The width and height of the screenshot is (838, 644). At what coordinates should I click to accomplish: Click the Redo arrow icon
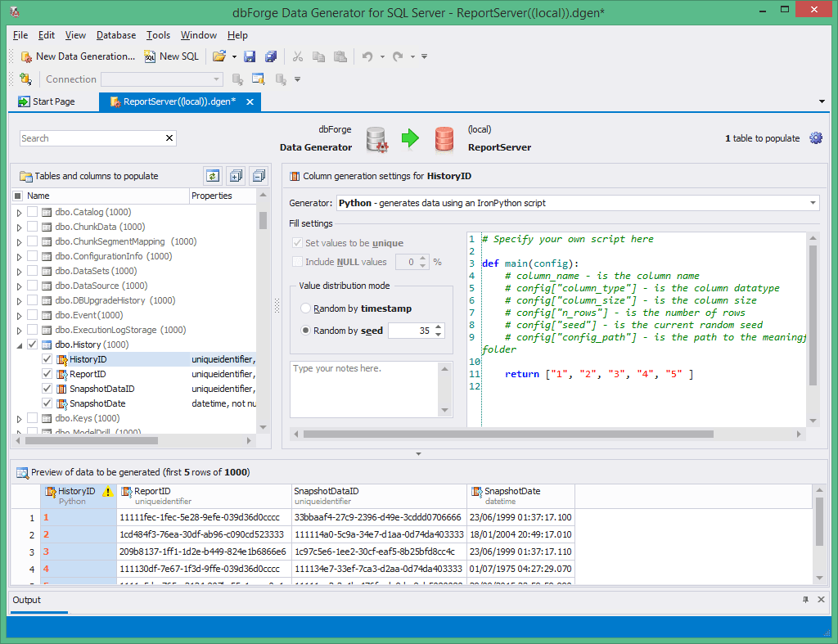click(398, 56)
